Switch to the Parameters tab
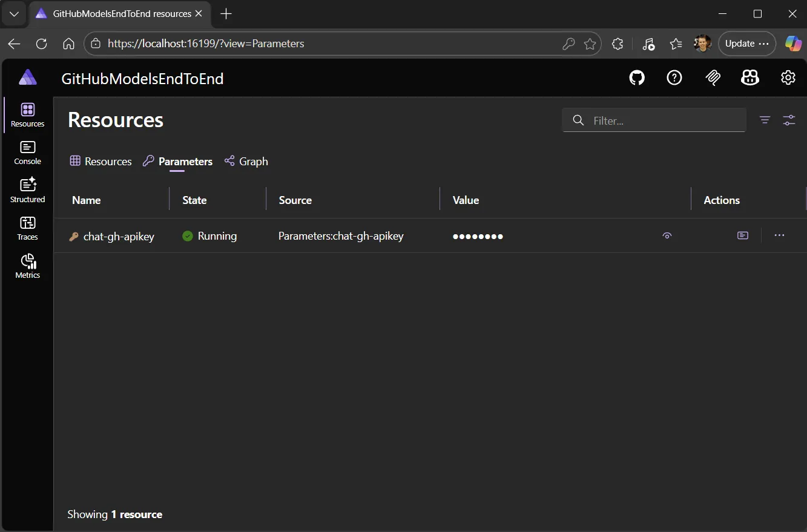This screenshot has width=807, height=532. click(177, 161)
